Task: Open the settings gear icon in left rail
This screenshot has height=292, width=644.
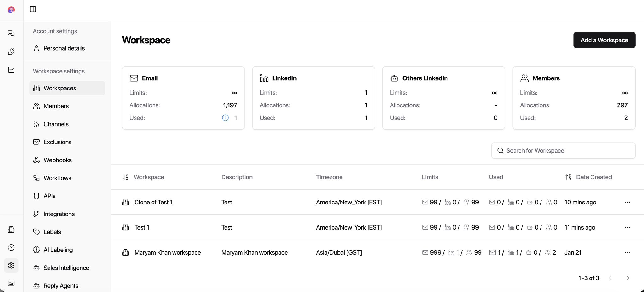Action: [x=11, y=266]
